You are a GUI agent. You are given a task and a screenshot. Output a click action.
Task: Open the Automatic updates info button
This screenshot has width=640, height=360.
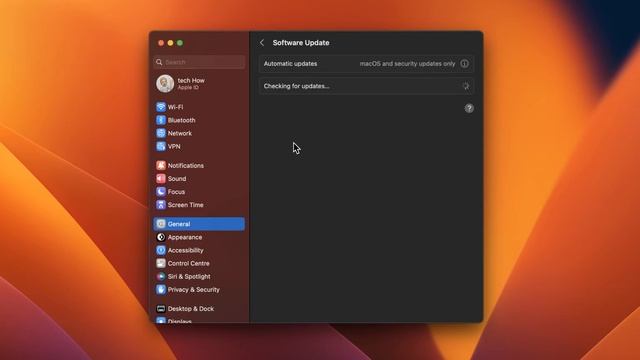click(x=464, y=64)
